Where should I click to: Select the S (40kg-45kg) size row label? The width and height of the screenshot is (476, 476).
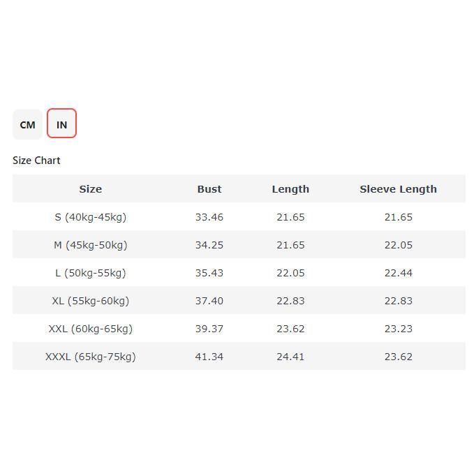click(91, 217)
